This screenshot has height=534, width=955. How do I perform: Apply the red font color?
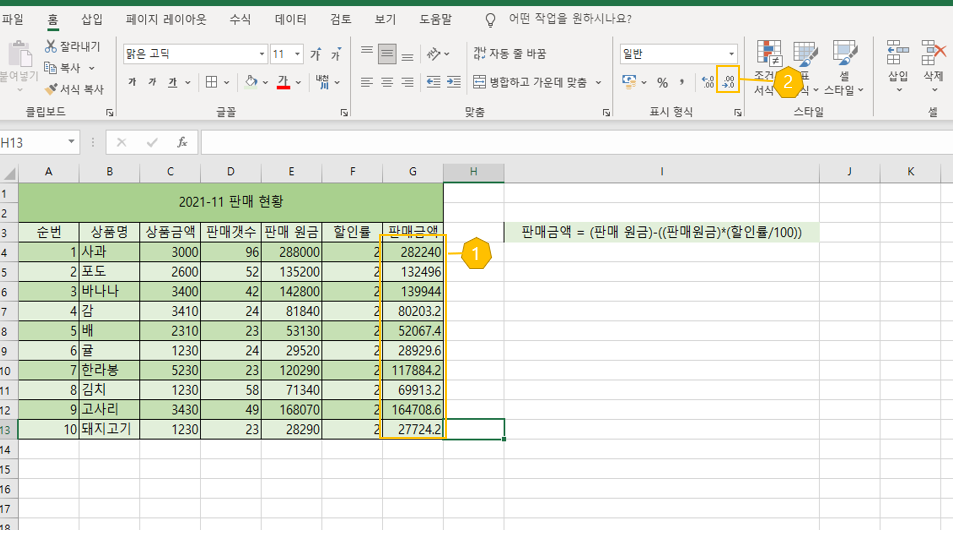point(283,82)
